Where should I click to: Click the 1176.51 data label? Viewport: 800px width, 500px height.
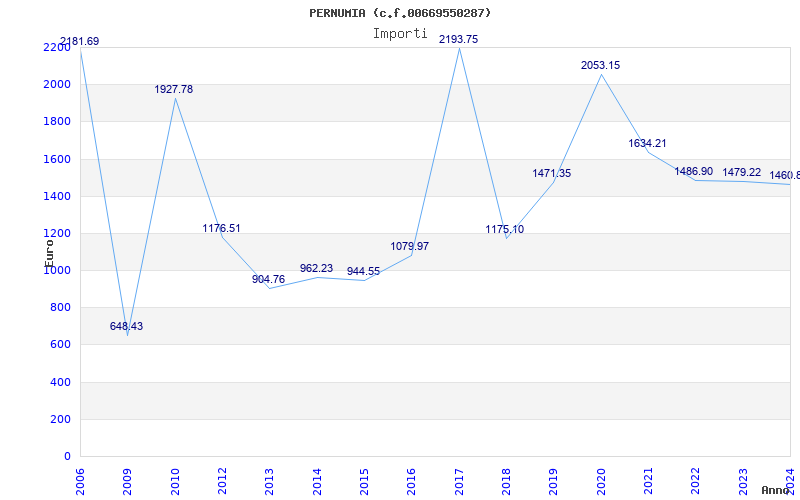coord(221,229)
